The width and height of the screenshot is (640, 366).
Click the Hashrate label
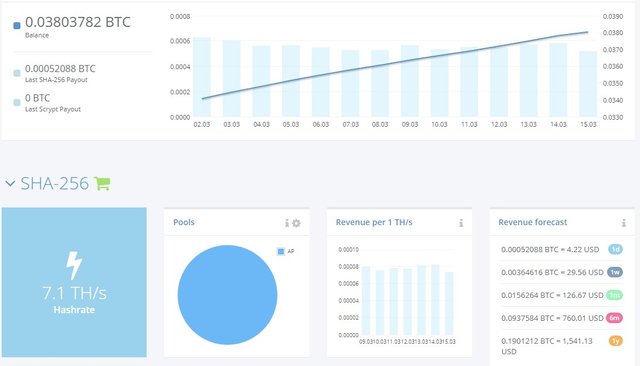[x=74, y=310]
